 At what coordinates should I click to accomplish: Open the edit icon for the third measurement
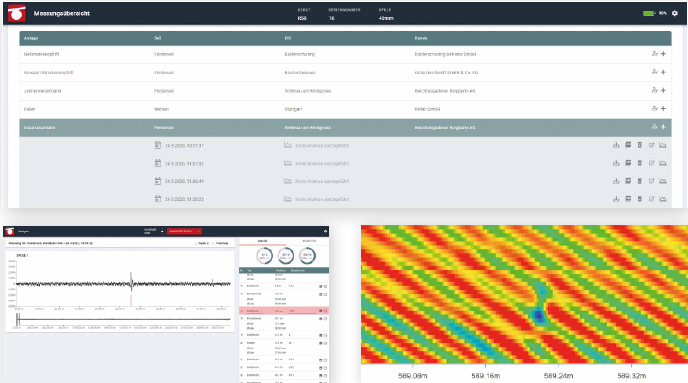[651, 181]
